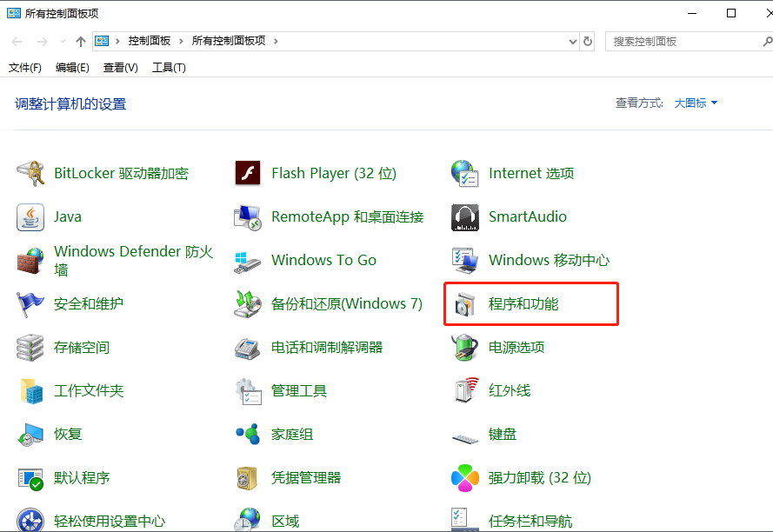Viewport: 773px width, 532px height.
Task: Expand chevron after 所有控制面板项 in breadcrumb
Action: coord(276,42)
